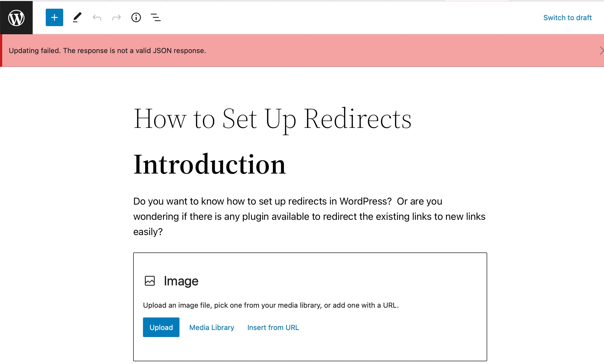Viewport: 604px width, 364px height.
Task: Open the Document info icon
Action: tap(136, 17)
